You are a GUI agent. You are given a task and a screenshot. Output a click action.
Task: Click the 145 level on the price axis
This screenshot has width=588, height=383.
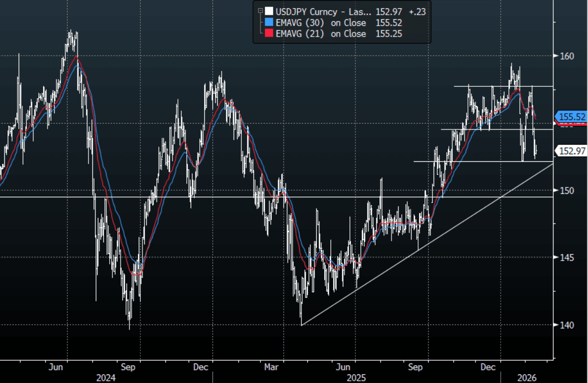coord(567,257)
